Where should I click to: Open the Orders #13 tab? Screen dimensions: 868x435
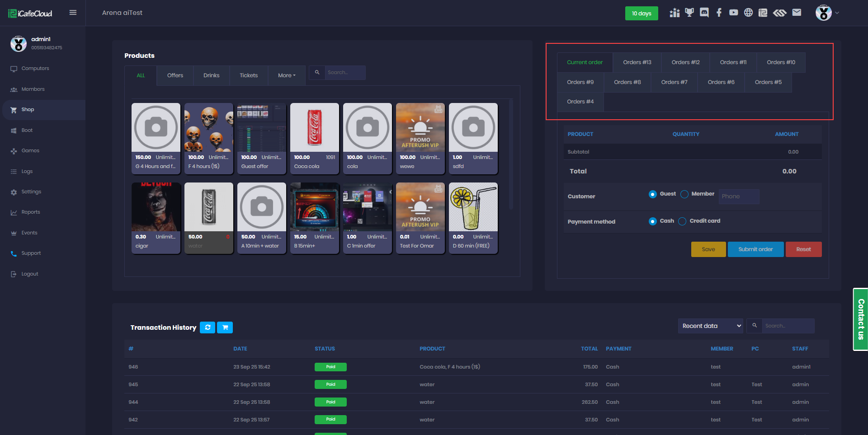tap(637, 62)
